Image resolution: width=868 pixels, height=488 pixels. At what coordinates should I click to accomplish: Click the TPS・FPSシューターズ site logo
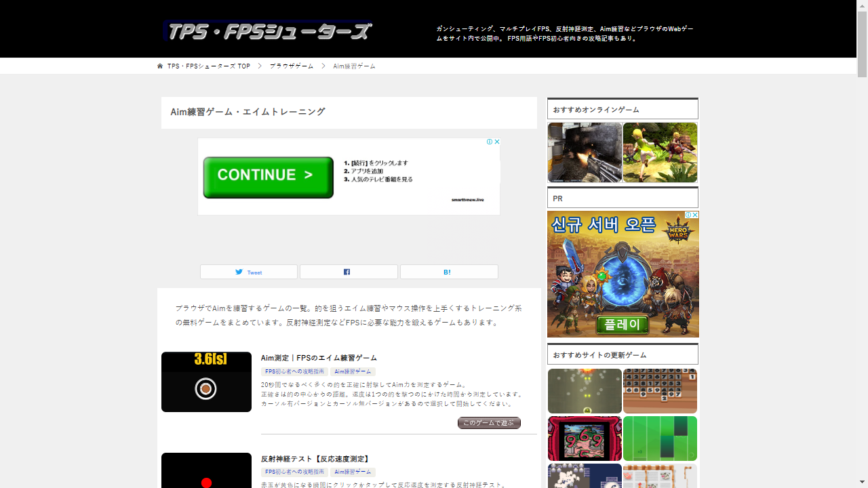pyautogui.click(x=267, y=31)
